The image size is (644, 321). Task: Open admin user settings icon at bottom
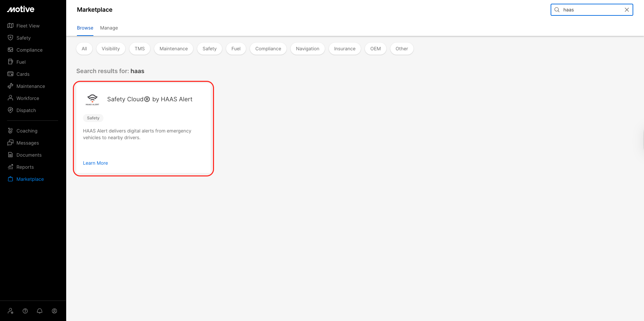(x=11, y=311)
